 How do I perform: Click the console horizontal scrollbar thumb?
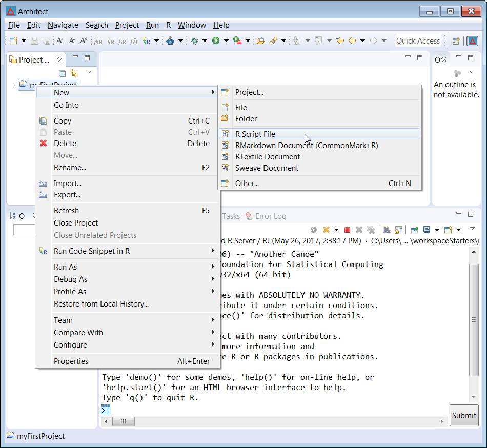(x=124, y=421)
